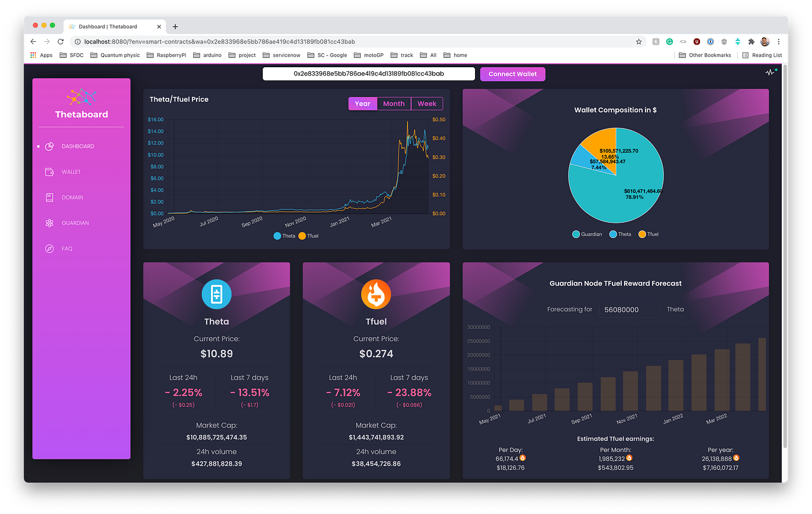The width and height of the screenshot is (812, 514).
Task: Toggle the Theta series in price chart legend
Action: [x=284, y=236]
